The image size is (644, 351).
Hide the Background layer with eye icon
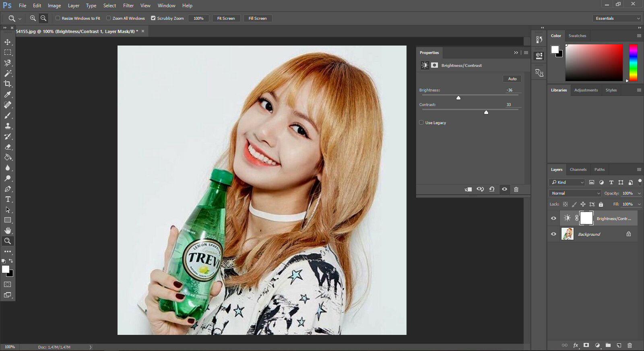pos(553,234)
